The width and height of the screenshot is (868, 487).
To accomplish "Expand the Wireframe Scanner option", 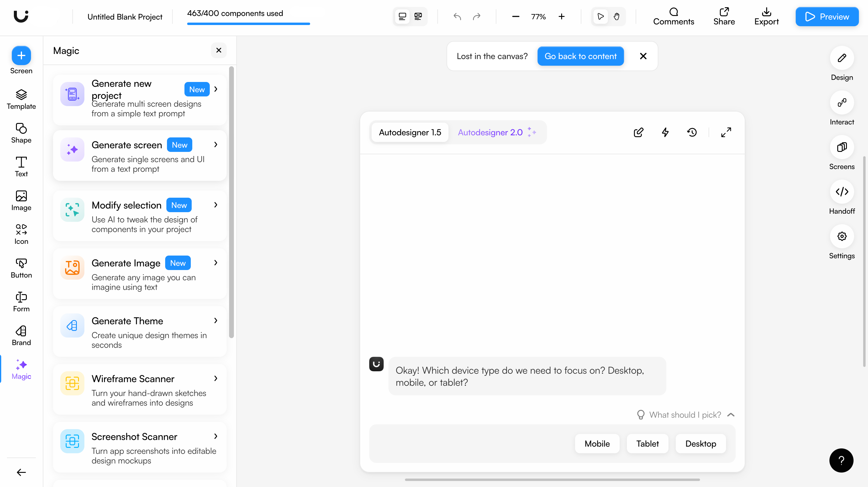I will 216,379.
